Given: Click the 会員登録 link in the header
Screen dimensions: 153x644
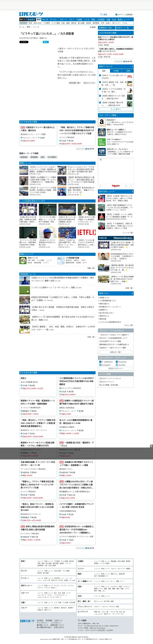Looking at the screenshot, I should [129, 15].
